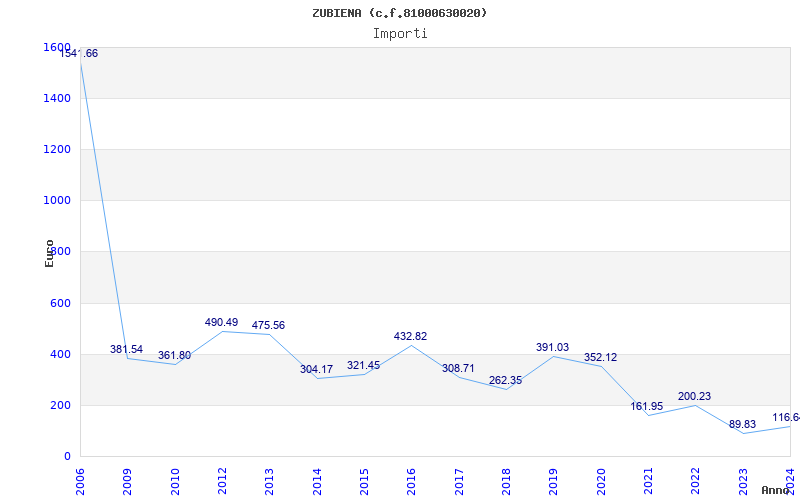
Task: Click the y-axis value 1200
Action: 57,149
